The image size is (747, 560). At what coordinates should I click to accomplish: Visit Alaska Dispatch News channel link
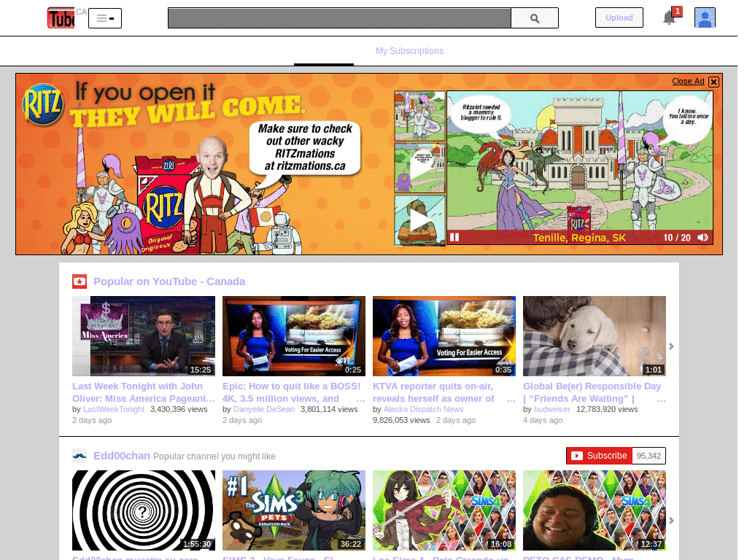pos(424,409)
